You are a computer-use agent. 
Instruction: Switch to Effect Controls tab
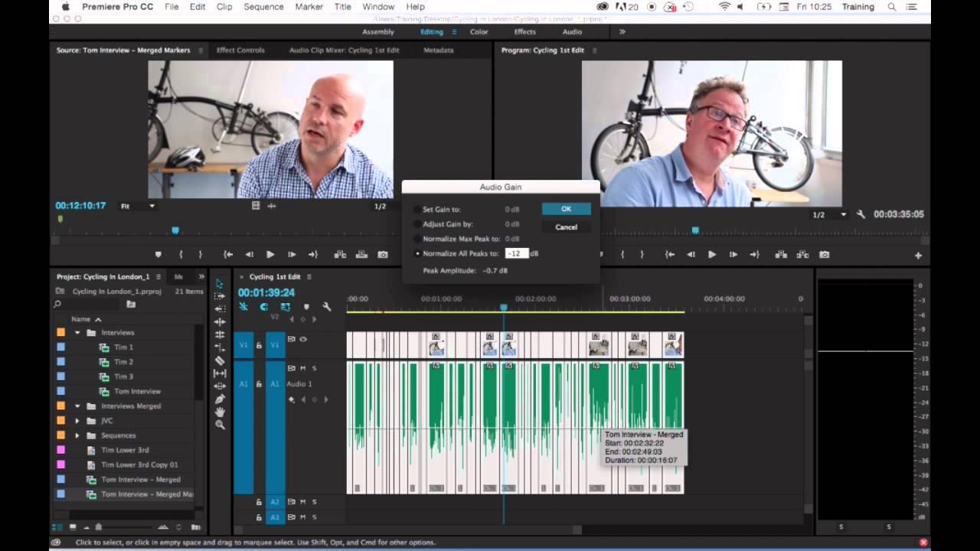pos(240,51)
